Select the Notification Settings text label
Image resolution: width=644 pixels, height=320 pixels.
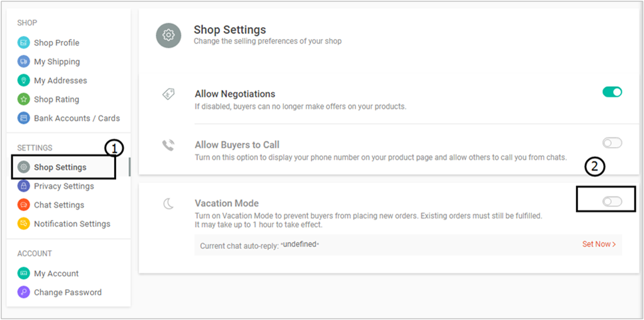(x=72, y=224)
